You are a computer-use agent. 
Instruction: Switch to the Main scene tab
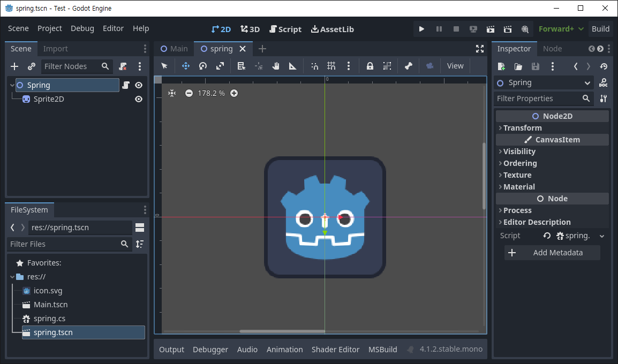(174, 49)
